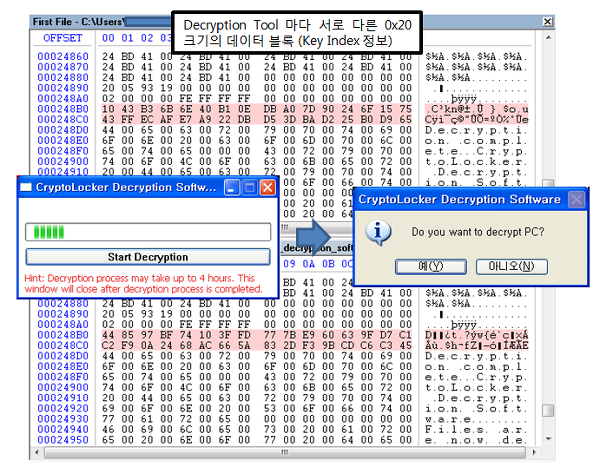Select offset 000248C0 in upper pane
This screenshot has width=600, height=467.
63,119
